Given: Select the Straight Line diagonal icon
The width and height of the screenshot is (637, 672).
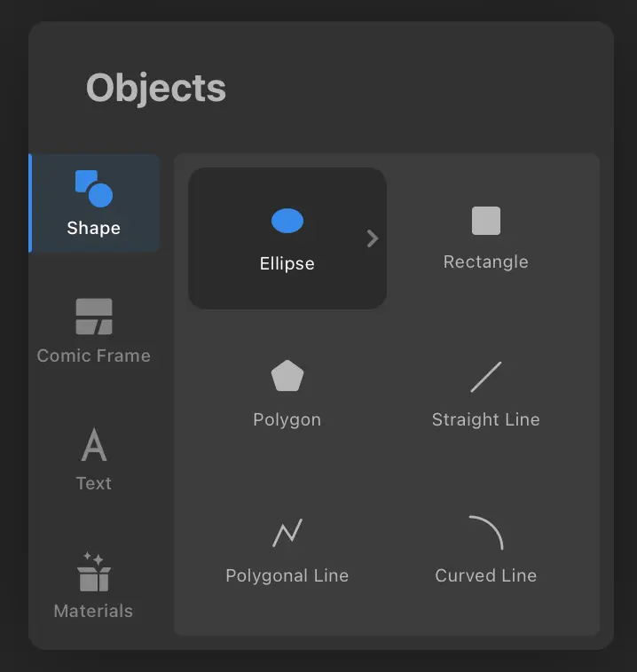Looking at the screenshot, I should pos(486,377).
